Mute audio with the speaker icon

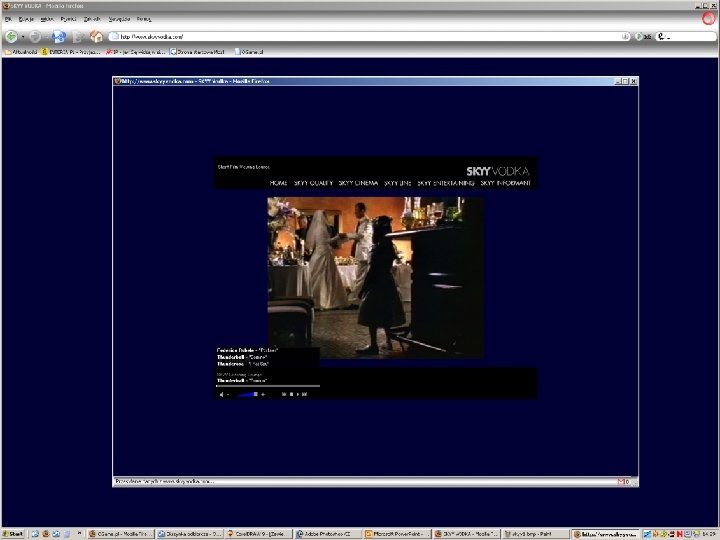point(221,394)
